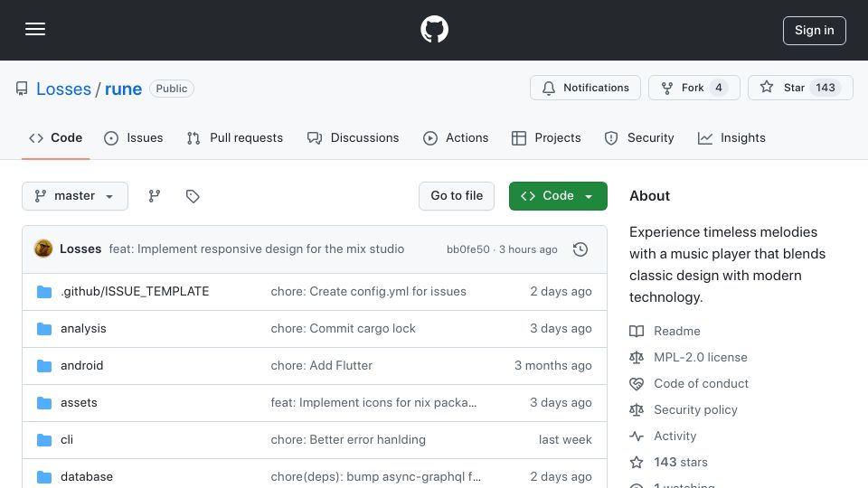Go to the Discussions tab
This screenshot has height=488, width=868.
click(353, 137)
